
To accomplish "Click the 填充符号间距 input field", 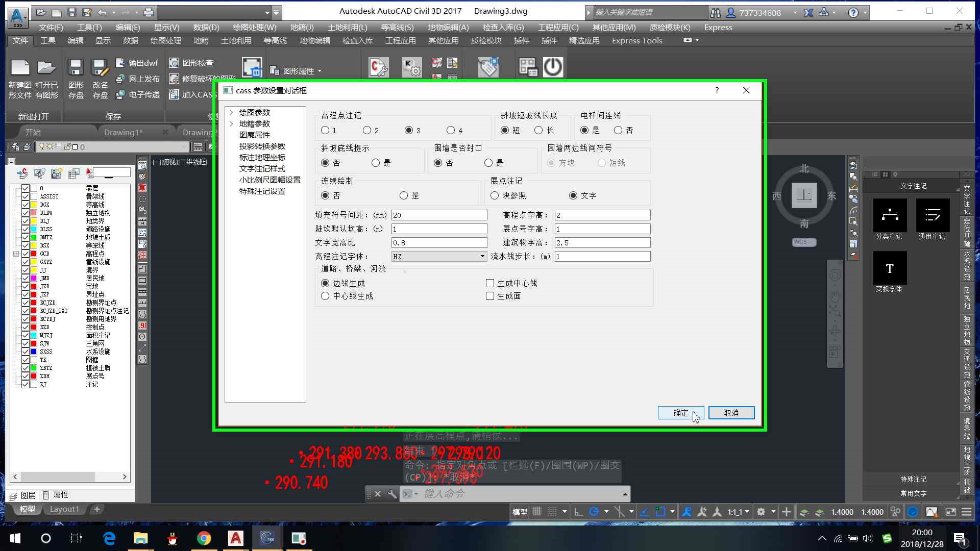I will click(x=439, y=215).
